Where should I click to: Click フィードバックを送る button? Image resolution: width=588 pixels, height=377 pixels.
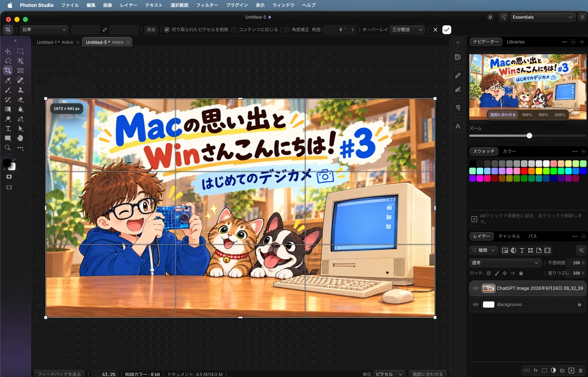pyautogui.click(x=60, y=374)
